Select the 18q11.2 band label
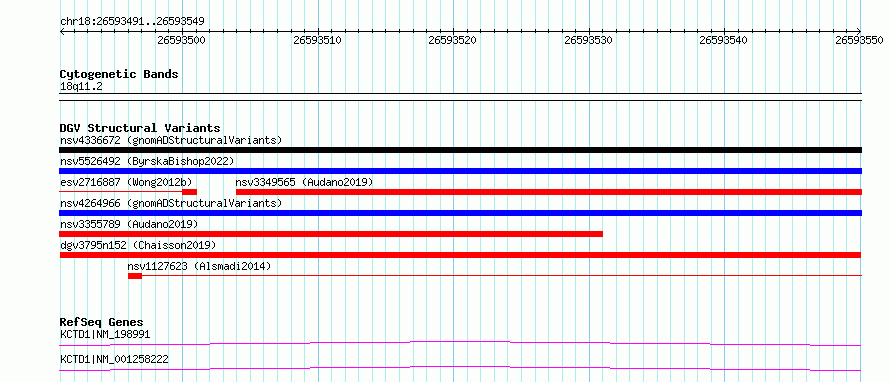Viewport: 890px width, 382px height. pyautogui.click(x=81, y=86)
